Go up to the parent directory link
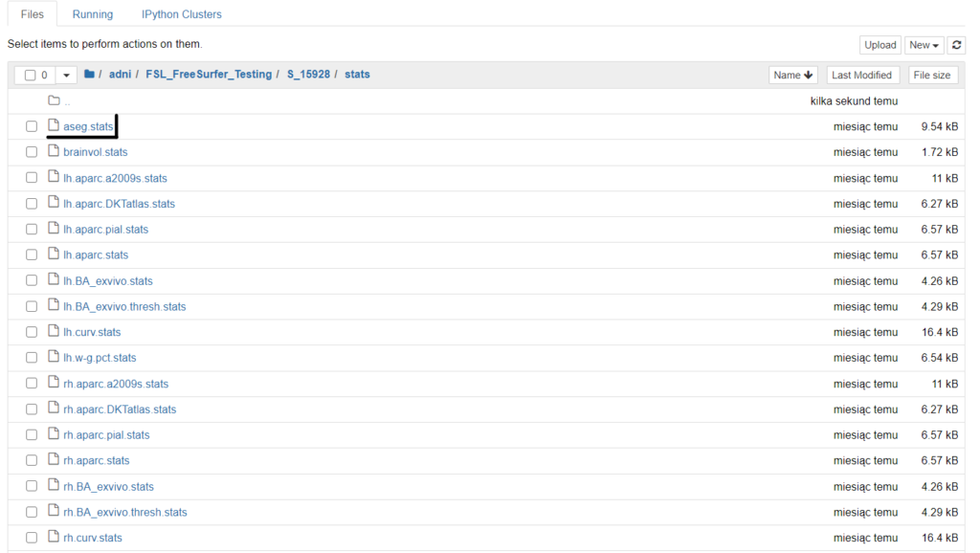The width and height of the screenshot is (980, 553). 67,101
